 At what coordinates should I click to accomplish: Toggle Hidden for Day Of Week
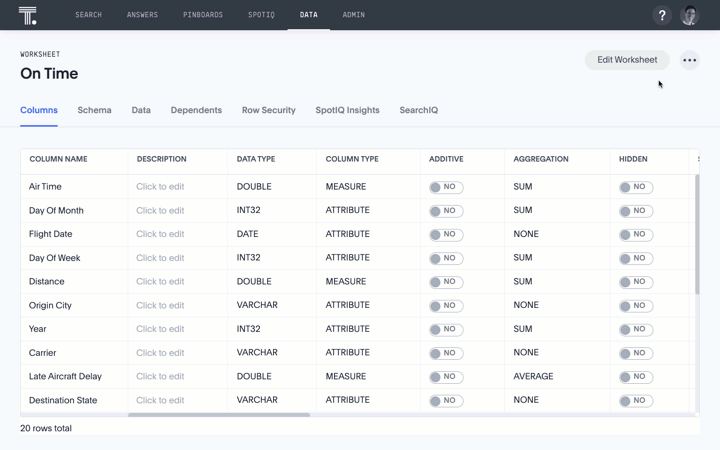click(x=636, y=258)
